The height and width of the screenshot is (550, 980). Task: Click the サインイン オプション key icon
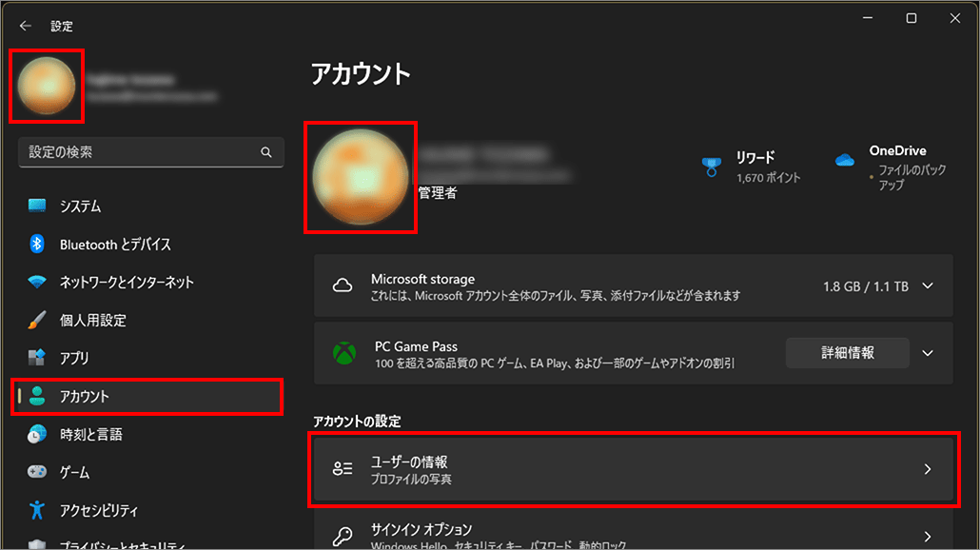coord(343,536)
